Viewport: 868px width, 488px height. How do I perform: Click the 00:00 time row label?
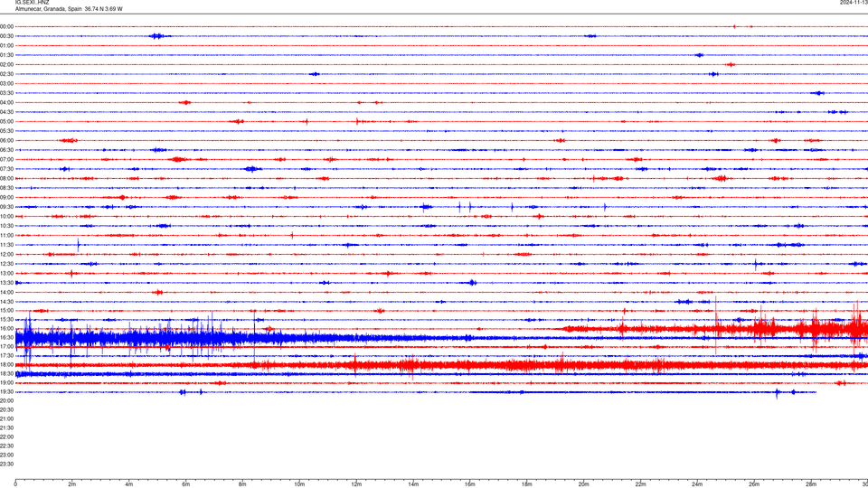click(x=6, y=26)
